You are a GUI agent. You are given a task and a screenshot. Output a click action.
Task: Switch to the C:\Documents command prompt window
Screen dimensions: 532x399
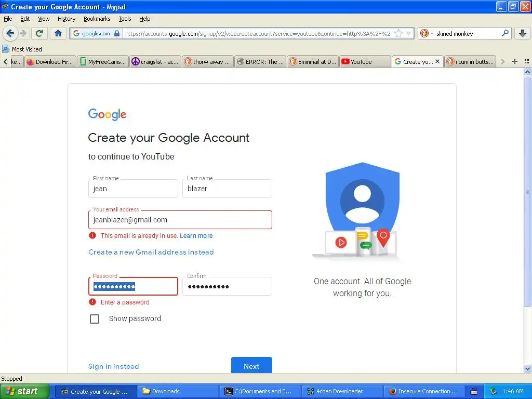coord(260,391)
